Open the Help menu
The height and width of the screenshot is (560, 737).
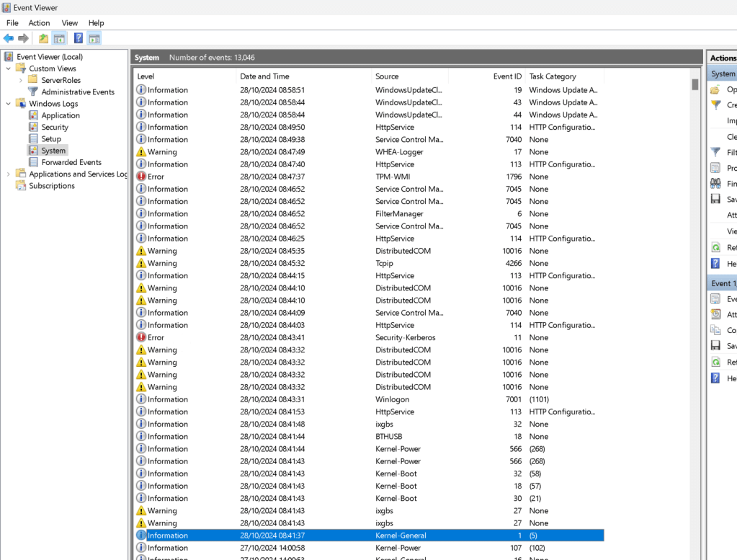pyautogui.click(x=96, y=22)
